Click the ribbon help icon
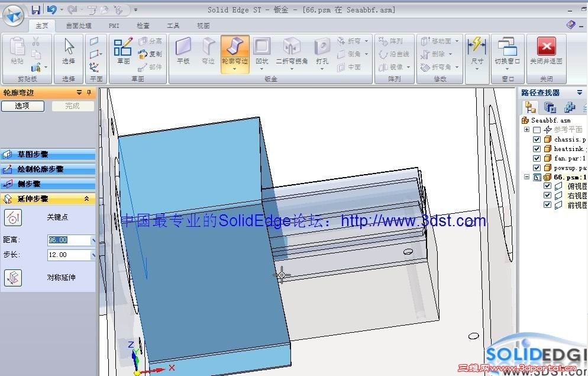Image resolution: width=588 pixels, height=376 pixels. coord(571,25)
